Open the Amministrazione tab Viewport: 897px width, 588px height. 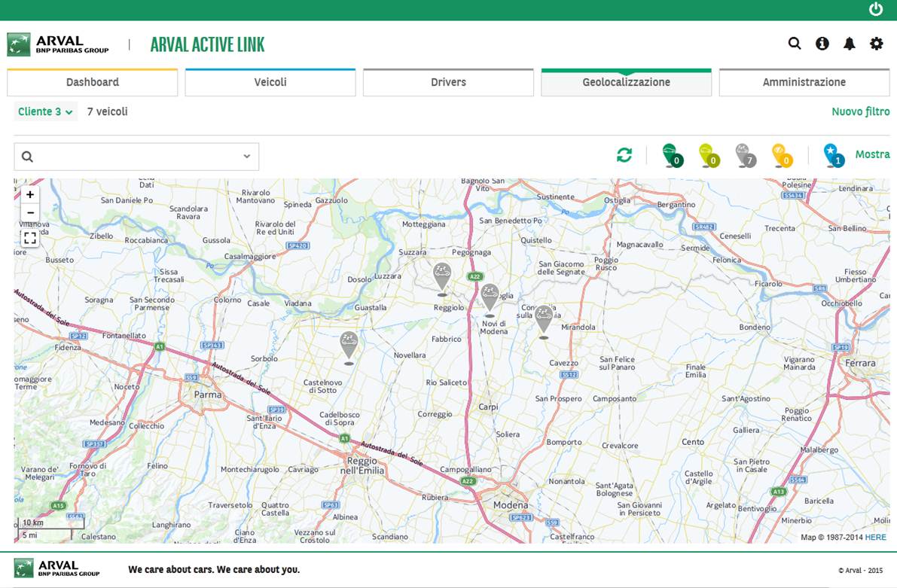point(804,82)
